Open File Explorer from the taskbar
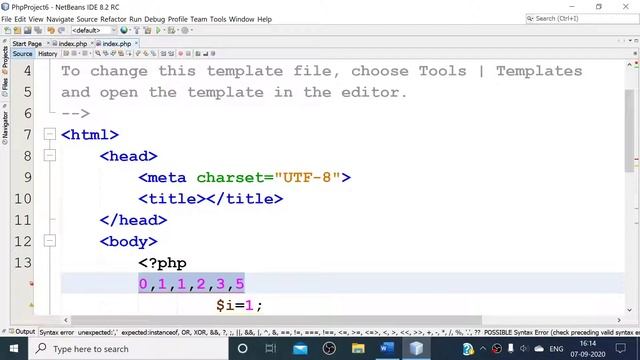Viewport: 640px width, 360px height. 358,349
